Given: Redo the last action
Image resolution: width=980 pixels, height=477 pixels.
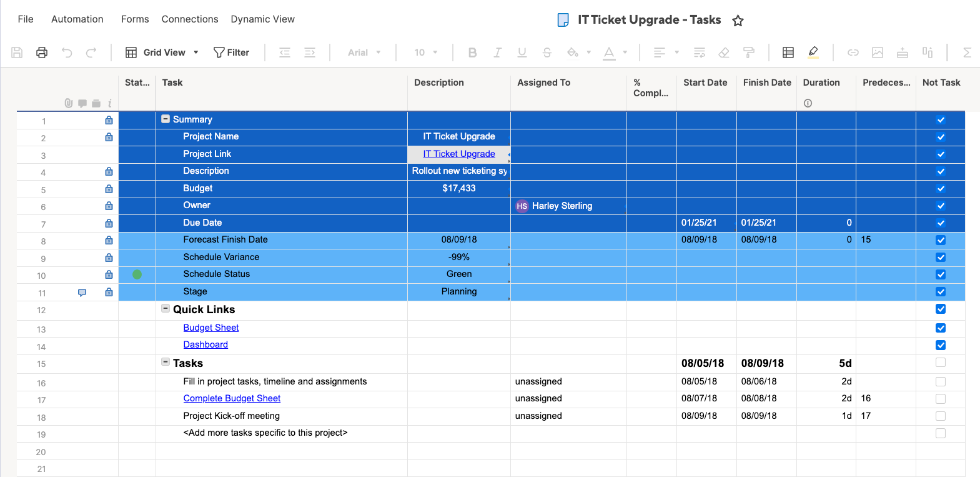Looking at the screenshot, I should coord(91,53).
